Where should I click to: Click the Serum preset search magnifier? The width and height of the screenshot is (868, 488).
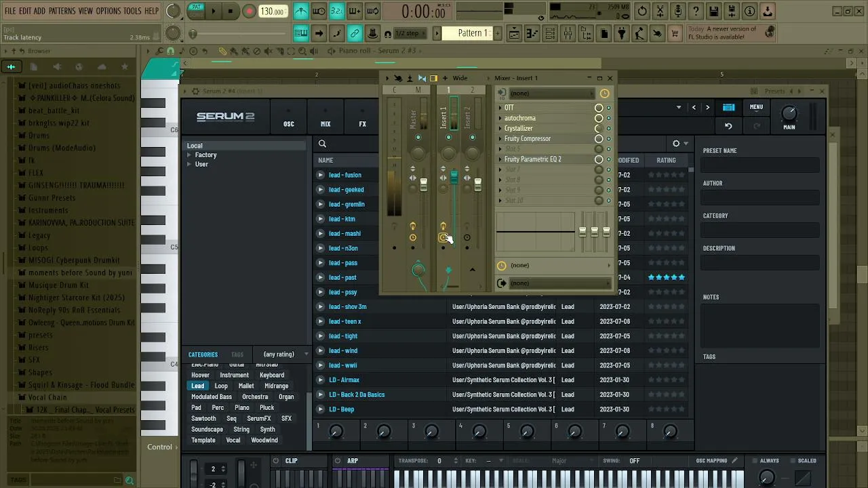(322, 144)
